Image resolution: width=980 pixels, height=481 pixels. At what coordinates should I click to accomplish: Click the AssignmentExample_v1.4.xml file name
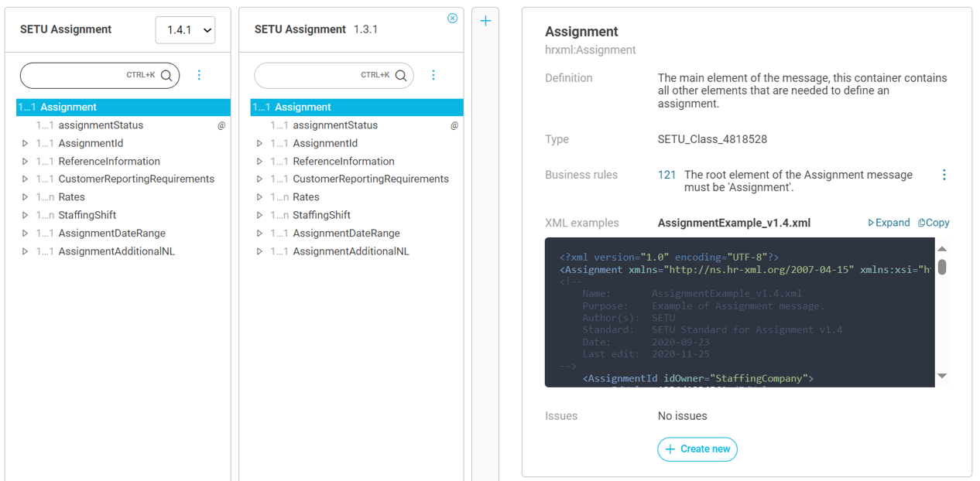click(x=734, y=223)
